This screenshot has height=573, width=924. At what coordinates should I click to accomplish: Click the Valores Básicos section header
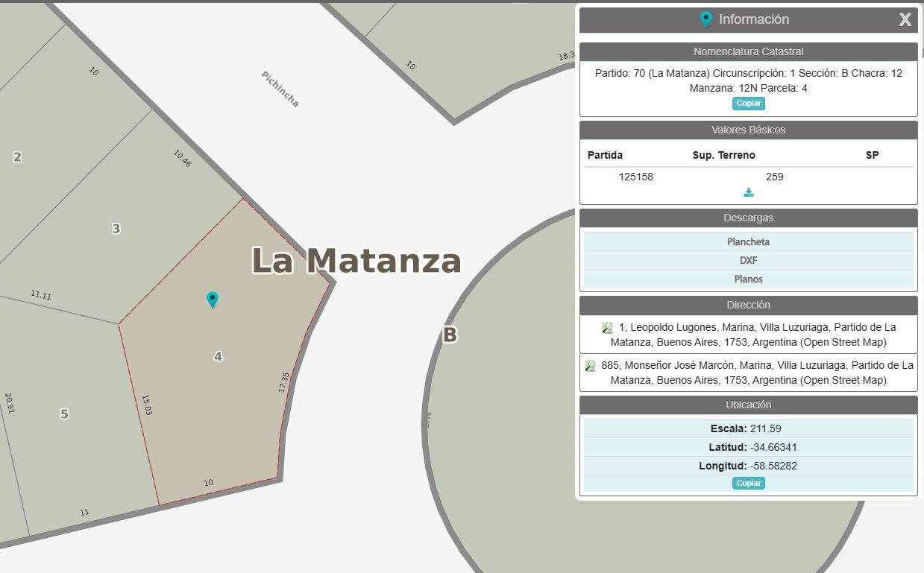(x=749, y=130)
